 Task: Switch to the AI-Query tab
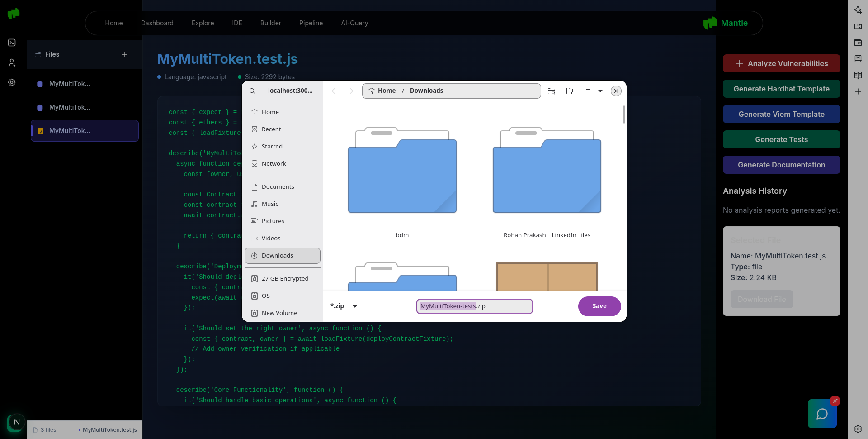click(x=354, y=23)
